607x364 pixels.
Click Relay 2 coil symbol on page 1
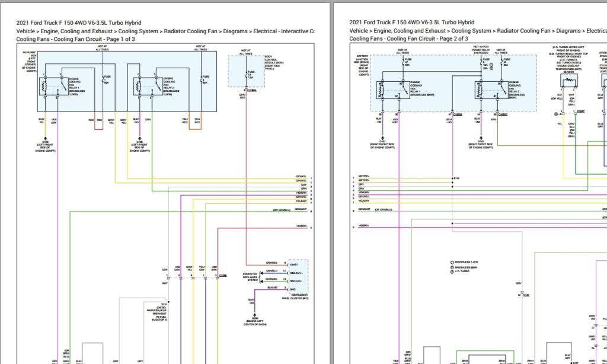[x=138, y=87]
